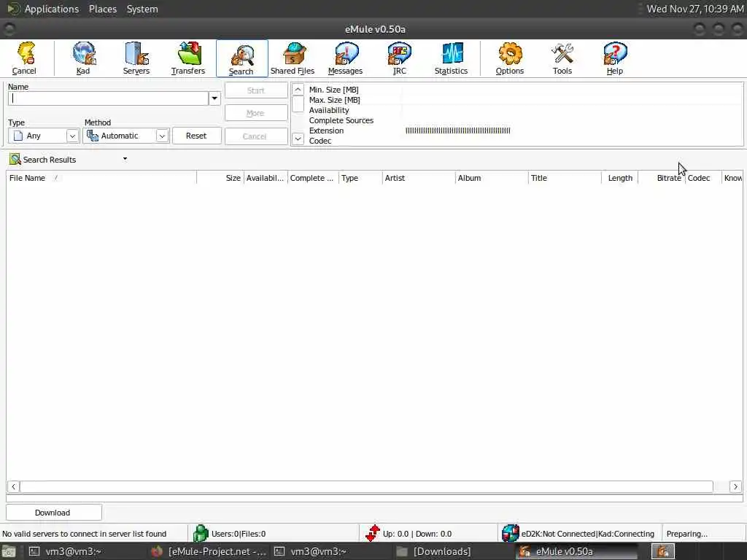This screenshot has width=747, height=560.
Task: Switch to eMule-Project.net browser window
Action: click(x=209, y=551)
